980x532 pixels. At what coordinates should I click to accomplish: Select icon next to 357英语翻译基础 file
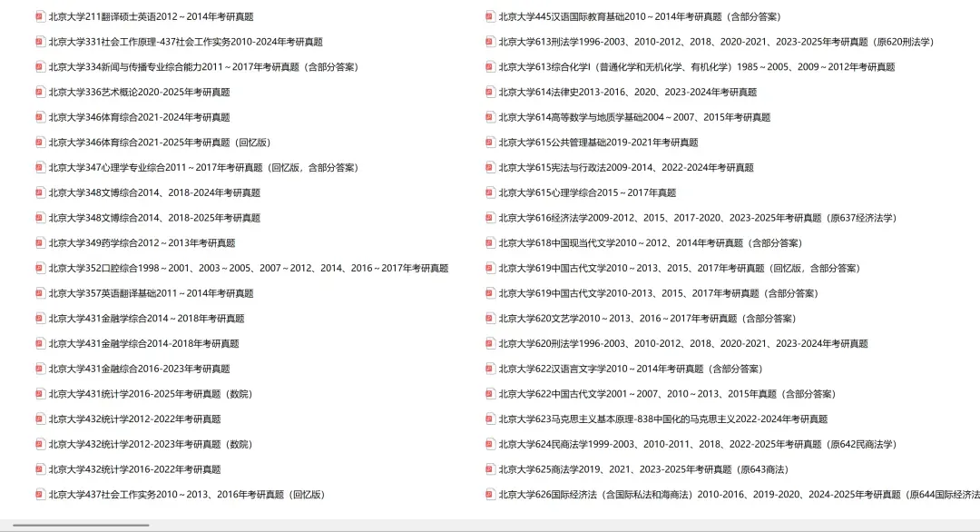point(40,293)
